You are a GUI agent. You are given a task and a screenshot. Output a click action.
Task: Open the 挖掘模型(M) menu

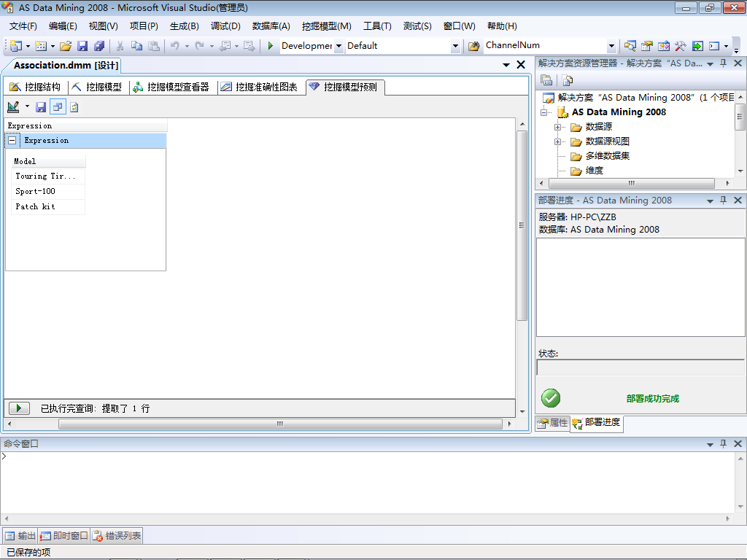(326, 26)
